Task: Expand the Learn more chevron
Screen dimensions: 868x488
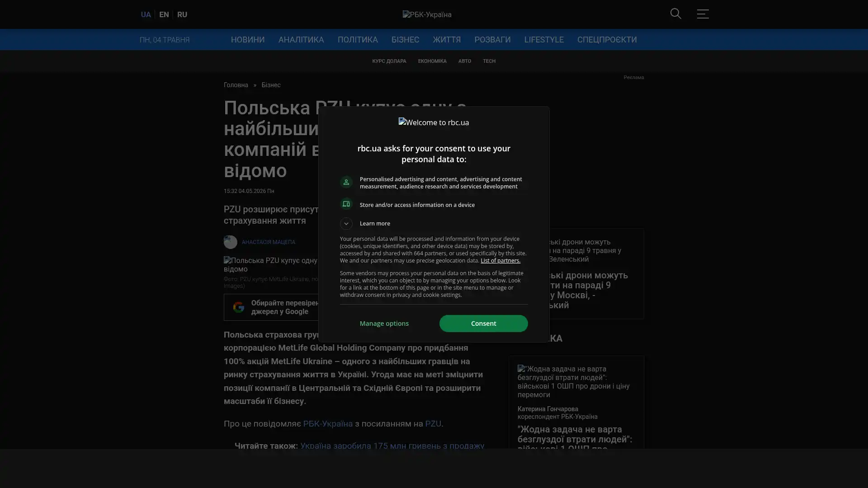Action: coord(346,224)
